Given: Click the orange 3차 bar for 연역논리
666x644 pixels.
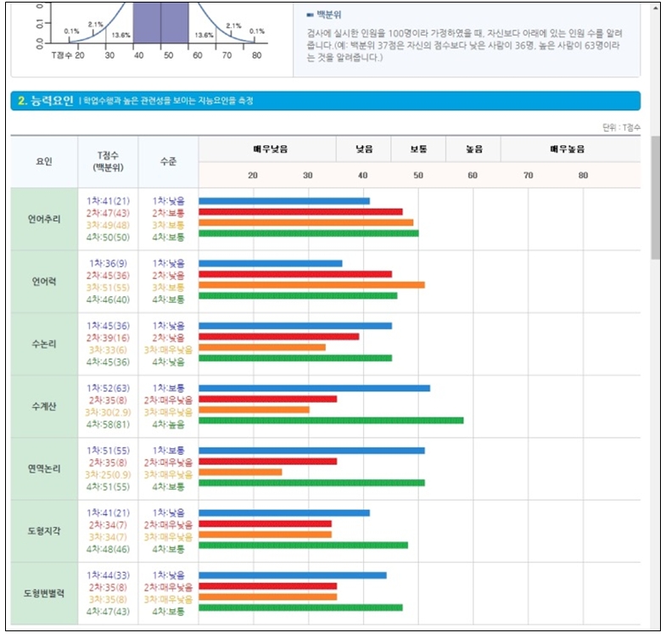Looking at the screenshot, I should (240, 472).
